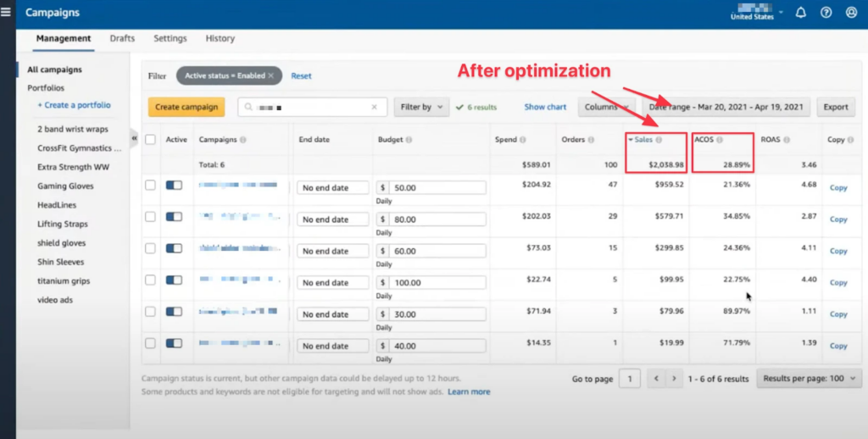Go to previous results page arrow

pyautogui.click(x=656, y=379)
